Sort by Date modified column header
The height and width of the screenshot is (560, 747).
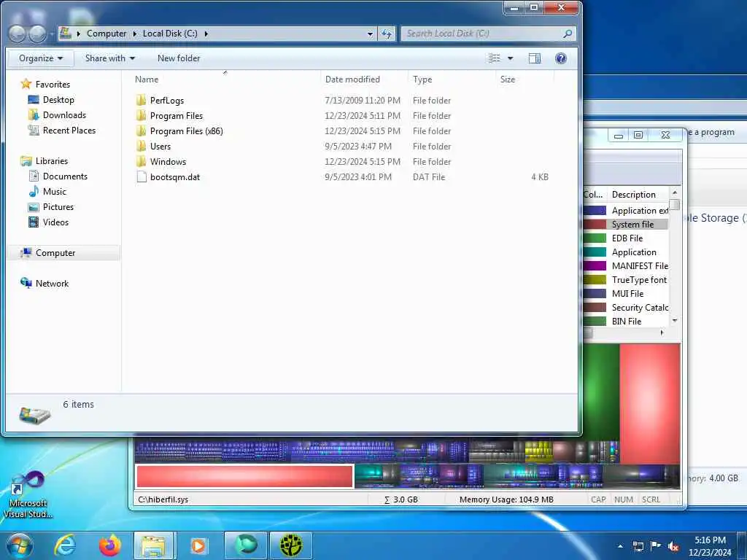352,79
